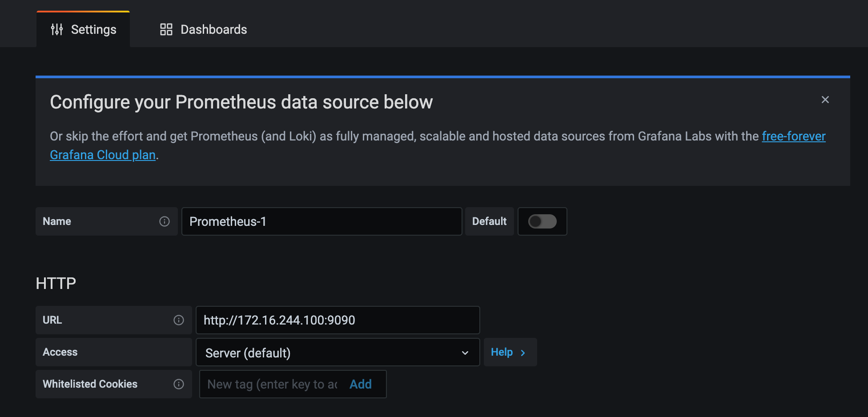Toggle the Default data source switch
Screen dimensions: 868x417
pos(542,221)
